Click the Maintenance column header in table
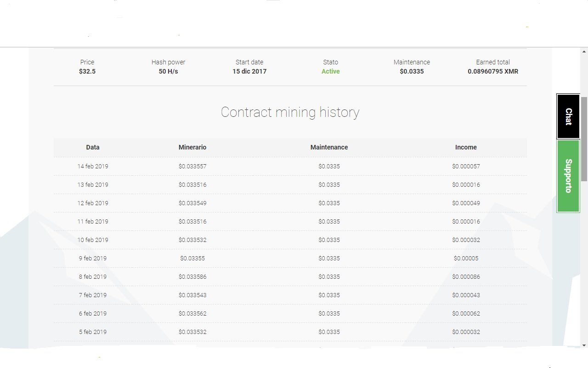The width and height of the screenshot is (588, 368). (x=329, y=147)
